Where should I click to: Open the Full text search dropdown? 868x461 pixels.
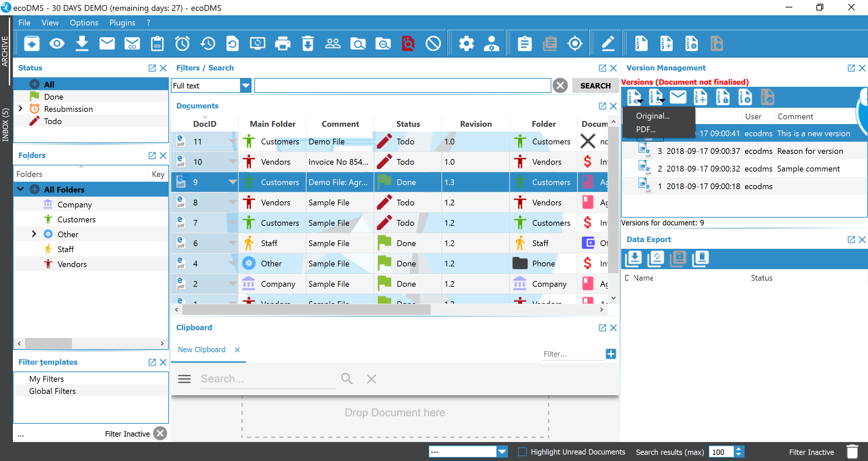[245, 85]
